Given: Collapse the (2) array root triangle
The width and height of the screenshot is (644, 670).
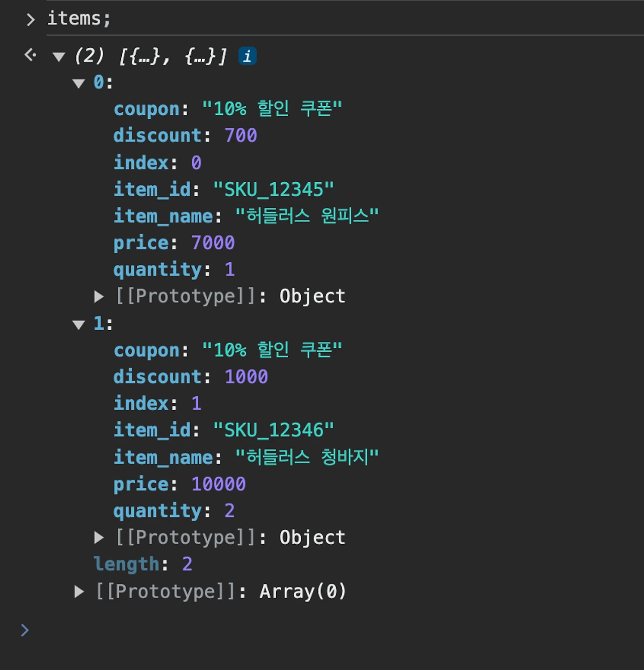Looking at the screenshot, I should [59, 57].
